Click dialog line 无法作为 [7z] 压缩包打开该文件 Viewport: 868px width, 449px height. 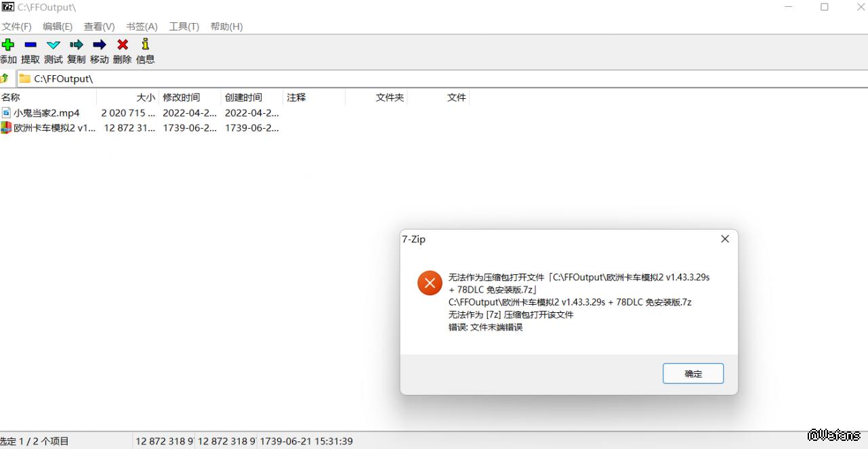[511, 315]
